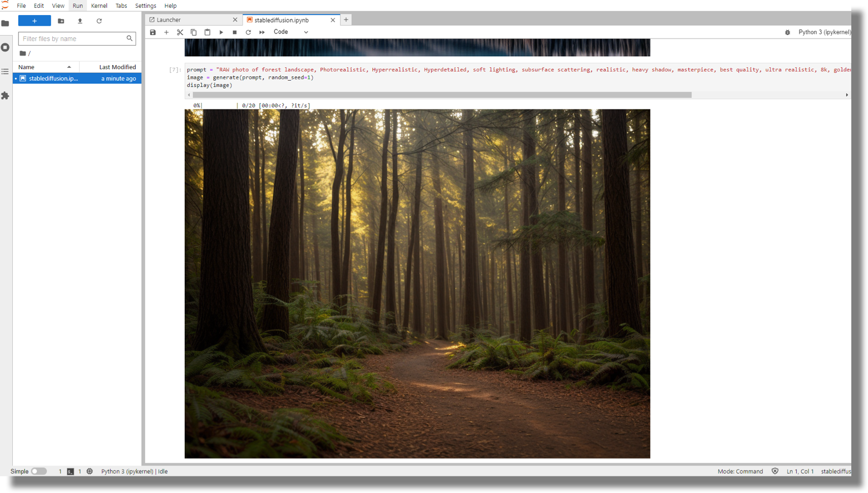868x493 pixels.
Task: Click the blue new launcher button
Action: point(34,21)
